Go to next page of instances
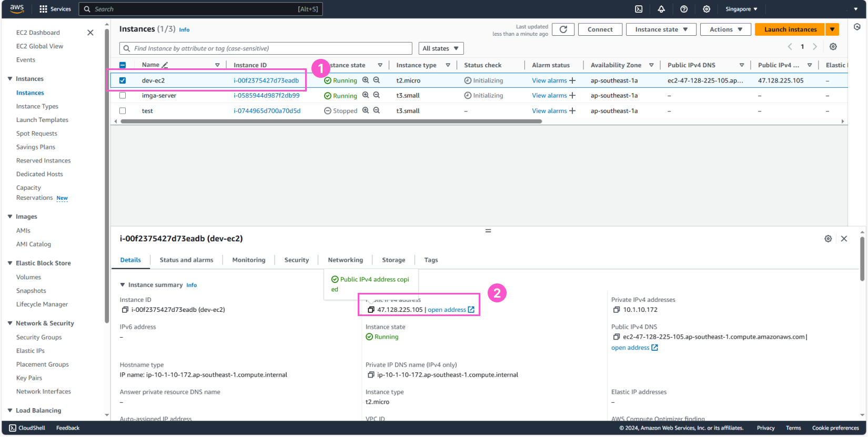The image size is (868, 437). [815, 47]
